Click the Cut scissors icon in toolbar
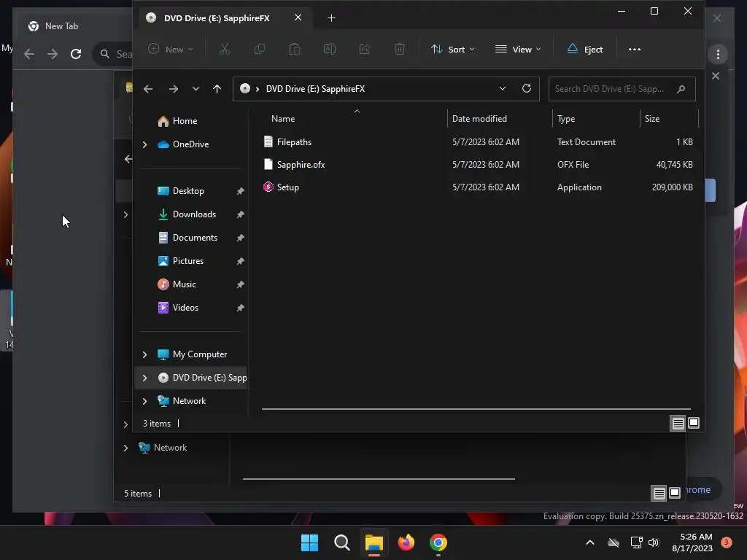747x560 pixels. [225, 49]
